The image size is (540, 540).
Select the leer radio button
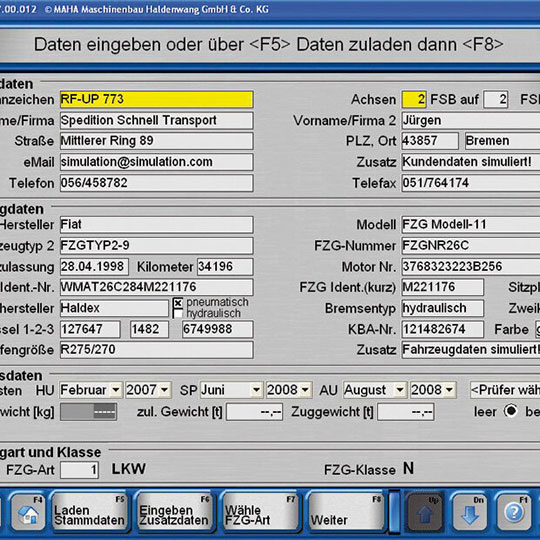tap(510, 411)
